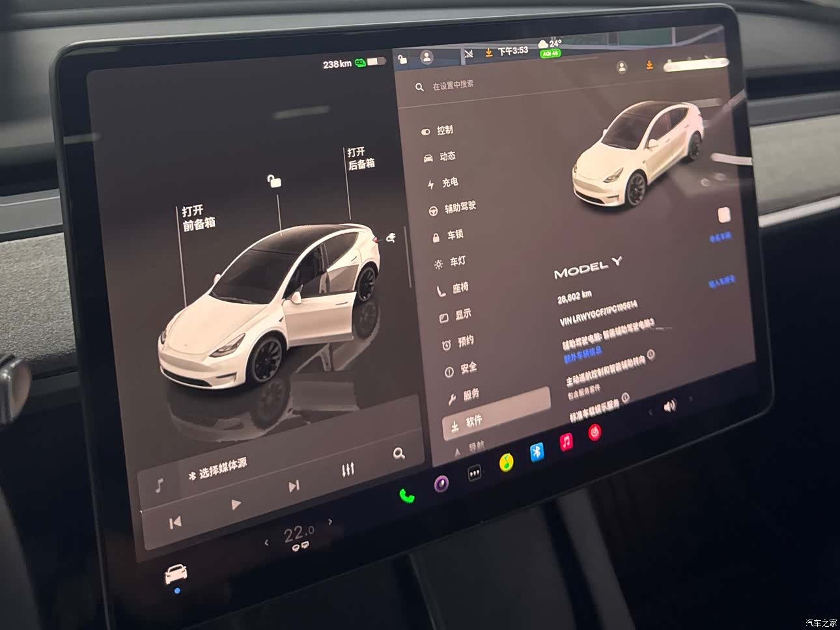
Task: Open the charge port plug icon
Action: [391, 238]
